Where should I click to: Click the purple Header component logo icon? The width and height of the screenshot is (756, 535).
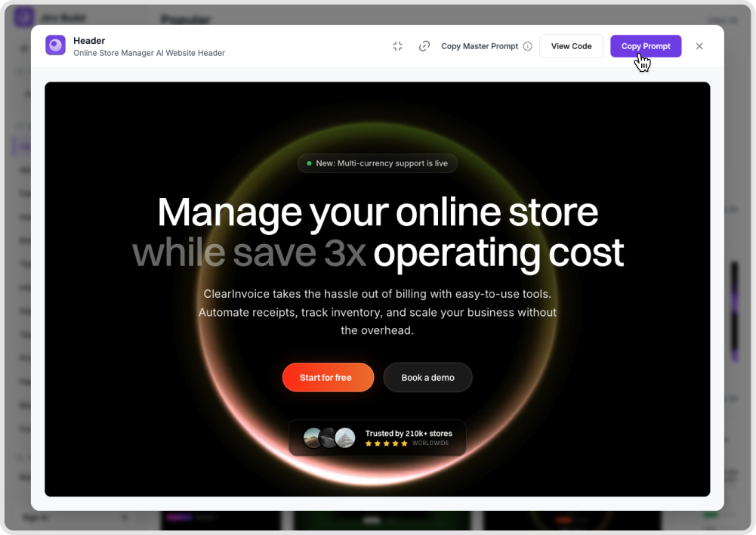[x=55, y=45]
